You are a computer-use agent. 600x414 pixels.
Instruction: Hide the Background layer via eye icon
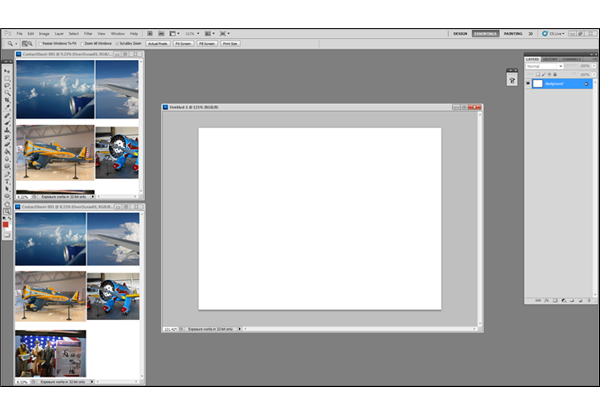click(x=528, y=83)
